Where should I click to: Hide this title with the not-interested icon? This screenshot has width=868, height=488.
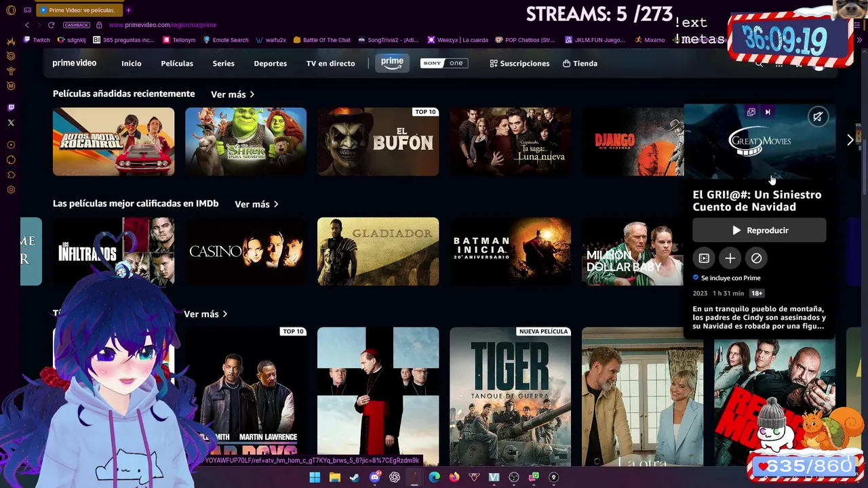tap(756, 258)
